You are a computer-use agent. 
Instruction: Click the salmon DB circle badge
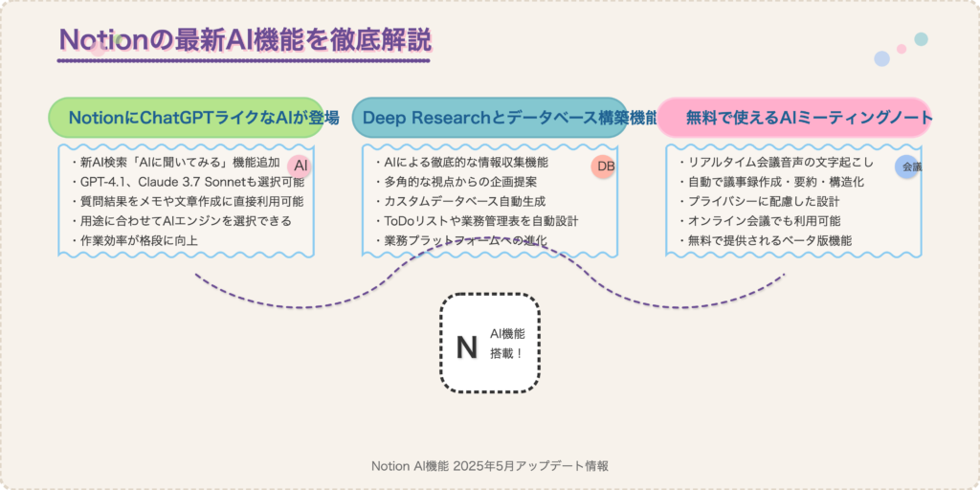click(604, 167)
